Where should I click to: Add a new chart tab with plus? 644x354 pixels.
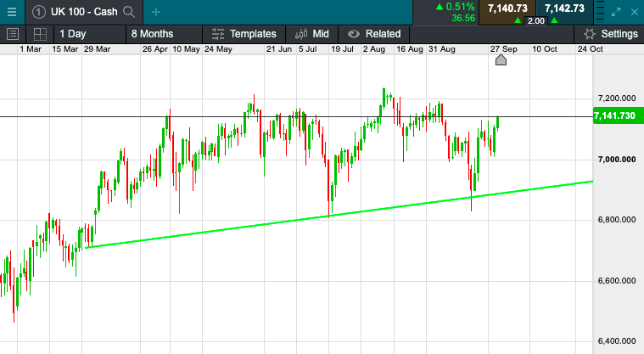[155, 12]
